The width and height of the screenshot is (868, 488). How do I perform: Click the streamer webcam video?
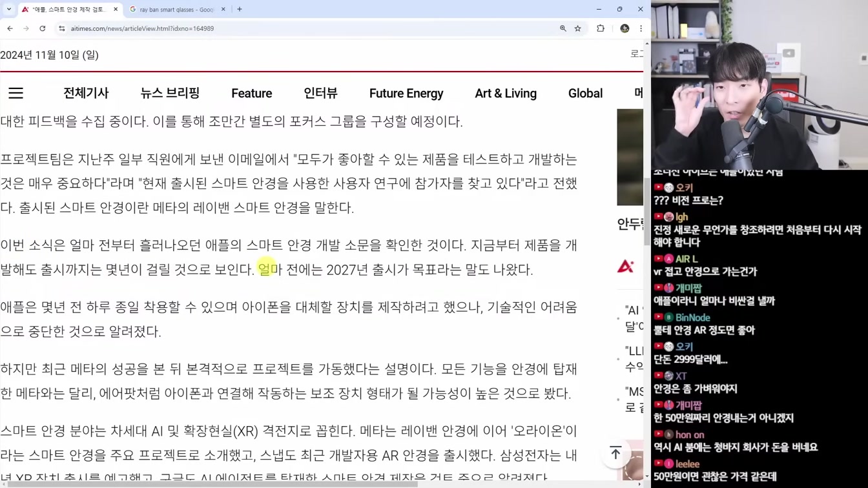[759, 85]
